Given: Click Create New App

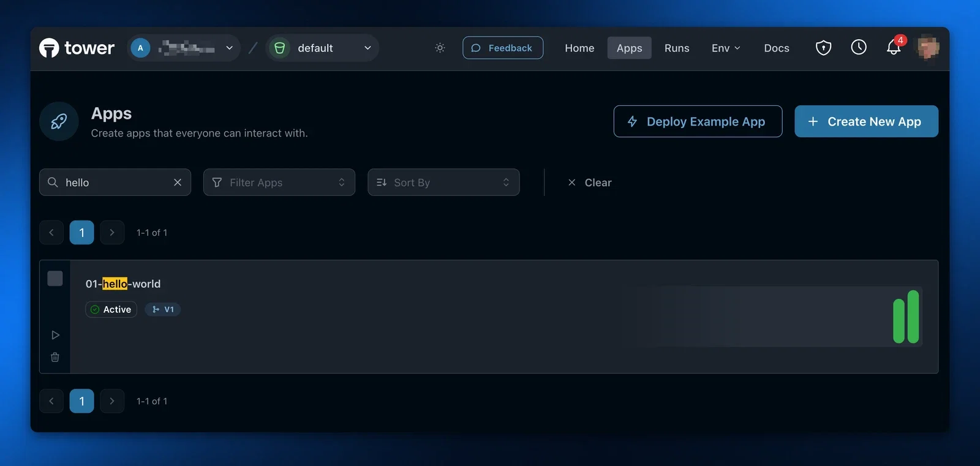Looking at the screenshot, I should (866, 121).
